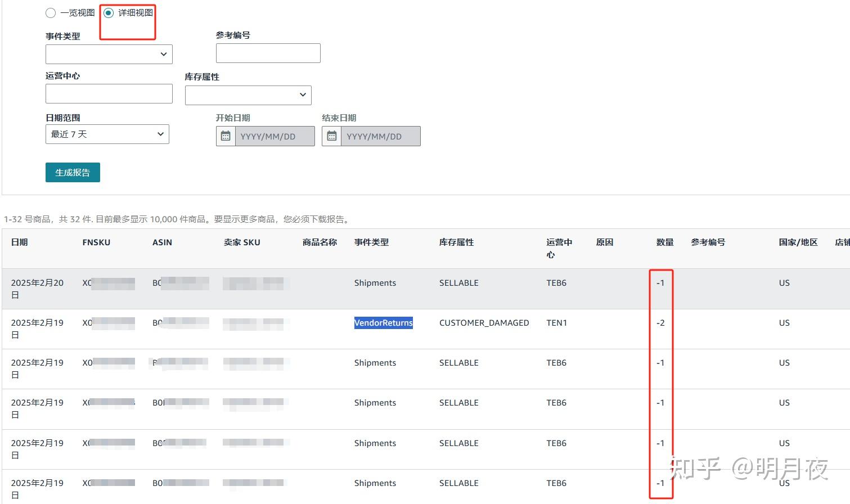Click the highlighted VendorReturns event entry
Screen dimensions: 850x504
click(x=383, y=323)
